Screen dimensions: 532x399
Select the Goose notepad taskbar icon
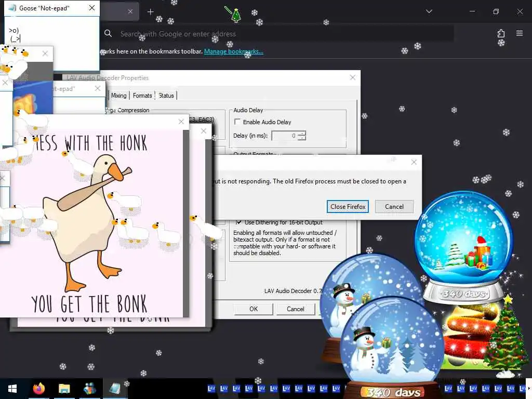(115, 389)
